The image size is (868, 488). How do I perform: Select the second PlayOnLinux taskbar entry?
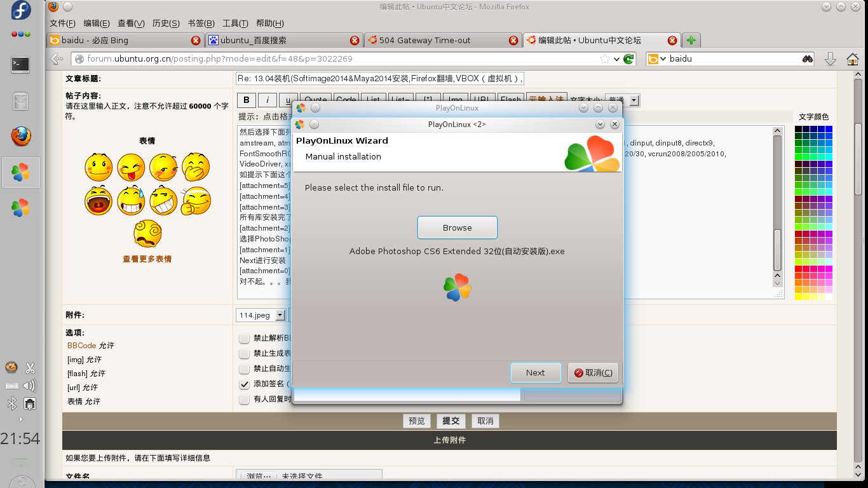click(21, 207)
